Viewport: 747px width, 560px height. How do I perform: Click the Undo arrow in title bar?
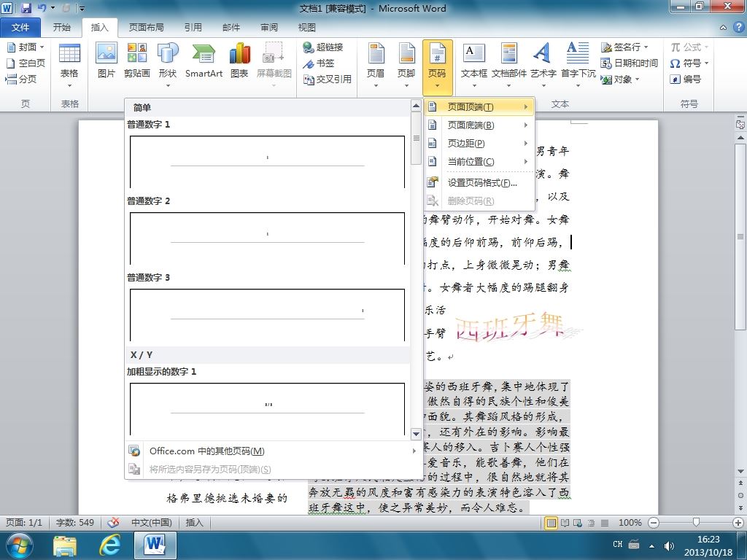[x=42, y=8]
